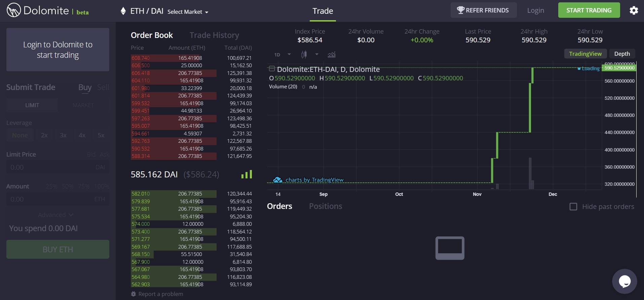This screenshot has height=300, width=644.
Task: Click the Login link
Action: click(x=535, y=10)
